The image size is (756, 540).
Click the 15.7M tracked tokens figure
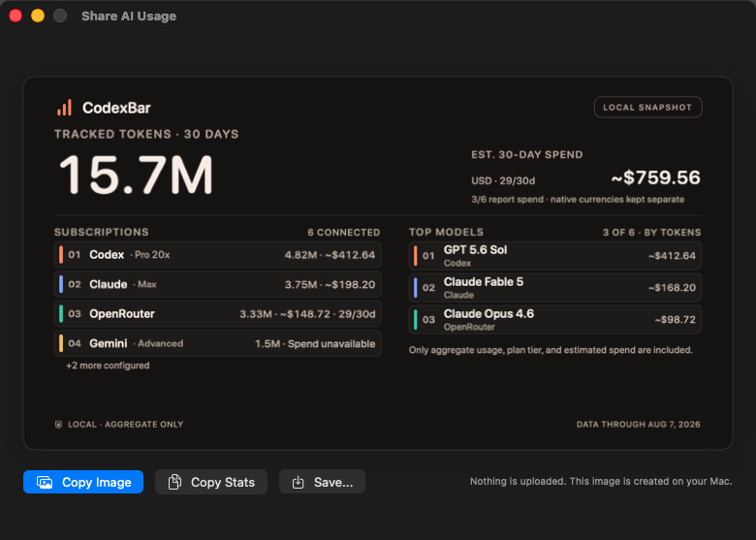point(136,175)
